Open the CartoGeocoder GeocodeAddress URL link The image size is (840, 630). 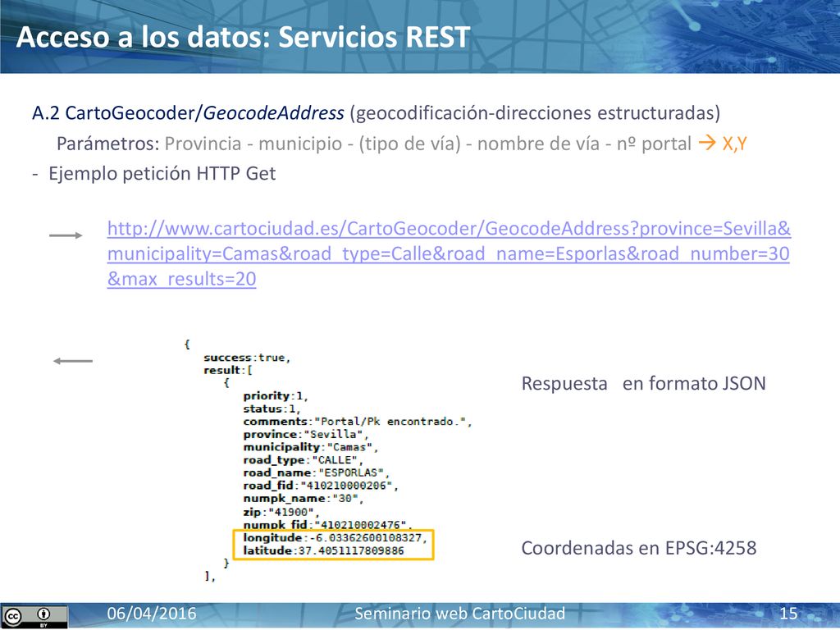coord(449,253)
